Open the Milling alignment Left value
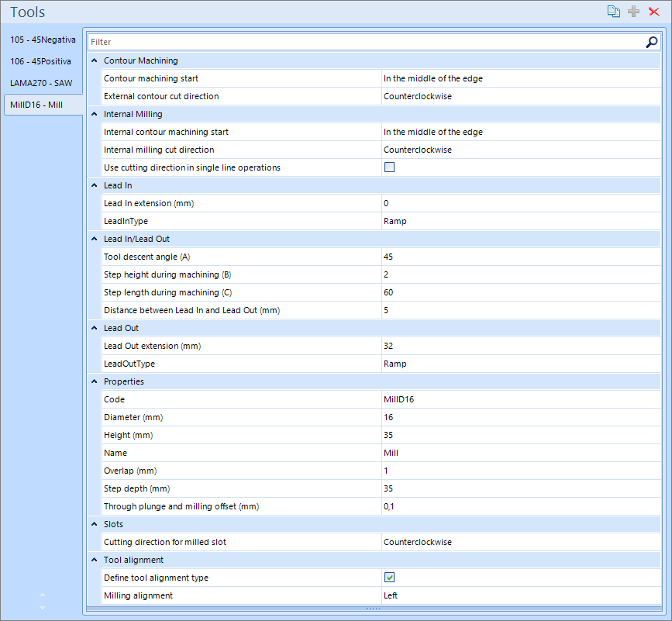The image size is (672, 621). [521, 595]
